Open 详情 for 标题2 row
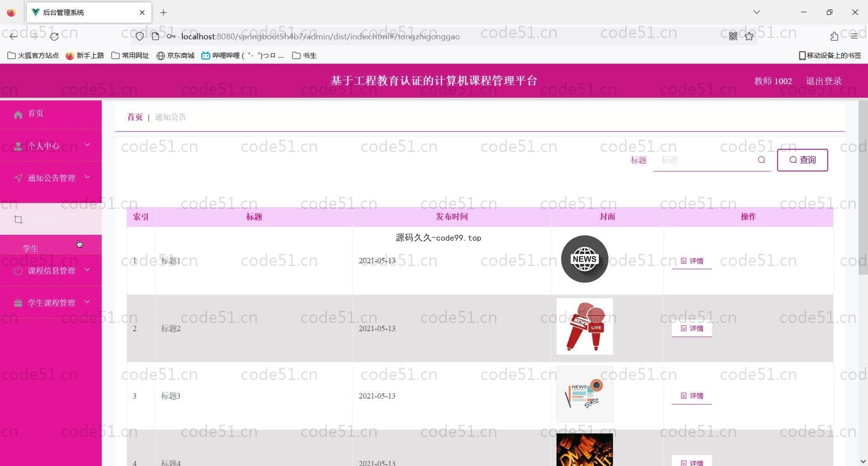This screenshot has width=868, height=466. coord(692,328)
